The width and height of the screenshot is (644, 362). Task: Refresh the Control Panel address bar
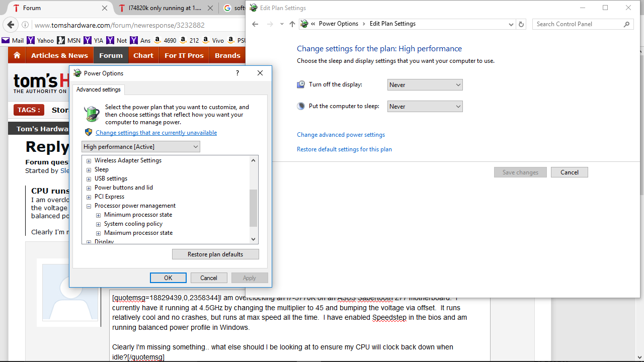pos(521,24)
